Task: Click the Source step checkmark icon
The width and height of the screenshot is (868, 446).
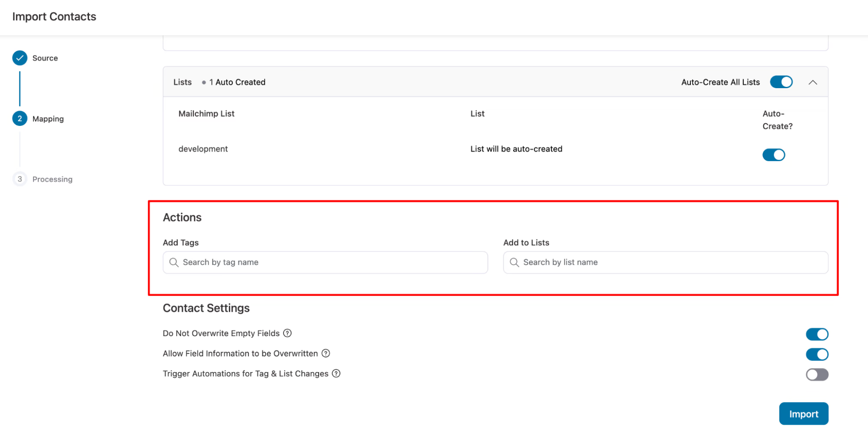Action: [x=20, y=58]
